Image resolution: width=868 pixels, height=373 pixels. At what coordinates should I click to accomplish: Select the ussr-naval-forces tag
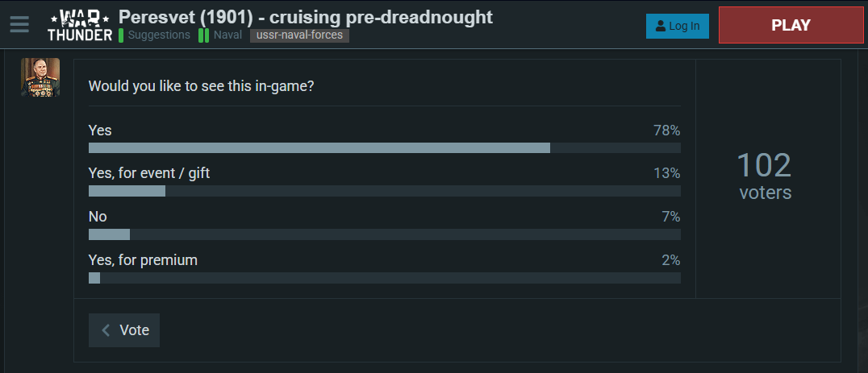click(299, 35)
